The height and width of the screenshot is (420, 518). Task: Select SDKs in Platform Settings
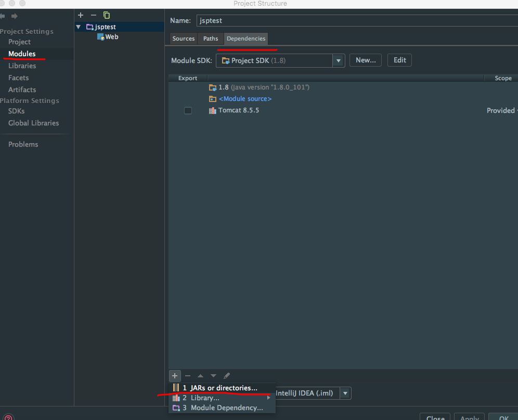tap(17, 111)
